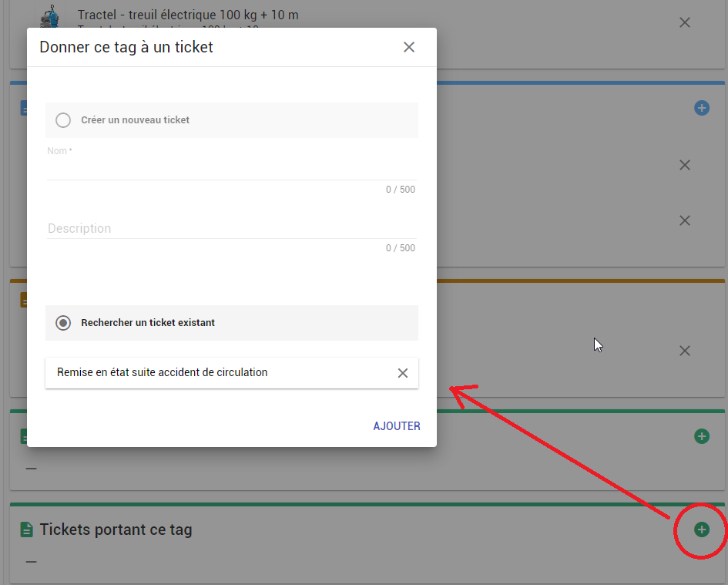
Task: Click the AJOUTER button
Action: [x=397, y=426]
